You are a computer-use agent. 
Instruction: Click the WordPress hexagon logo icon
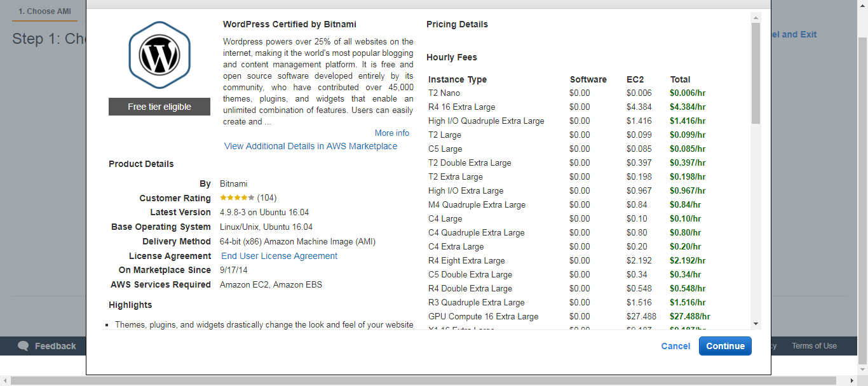coord(159,55)
